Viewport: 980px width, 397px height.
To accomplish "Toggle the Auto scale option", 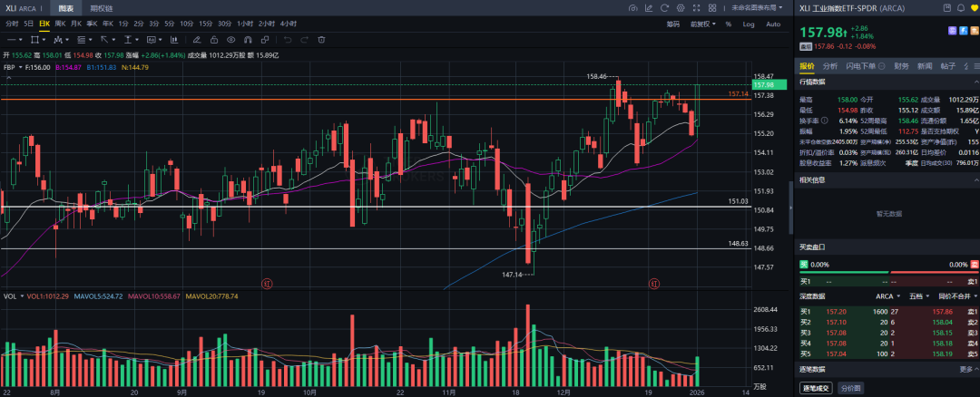I will 771,24.
